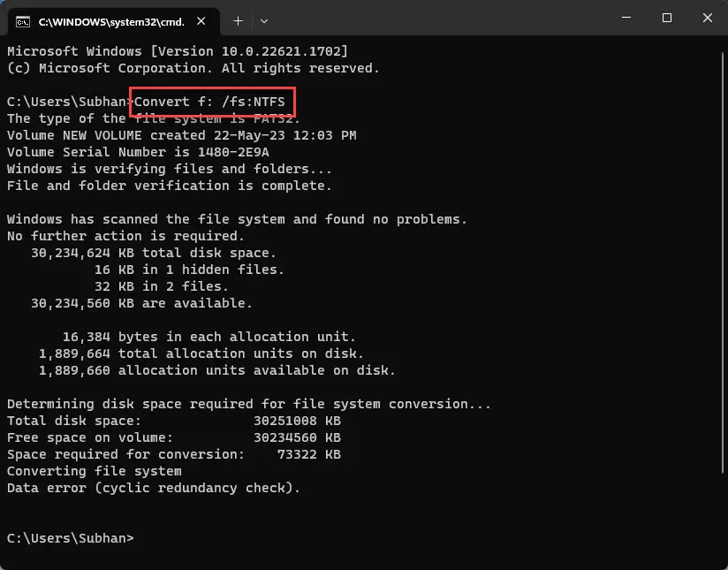Click '16 KB in 1 hidden files.'
The width and height of the screenshot is (728, 570).
coord(189,270)
